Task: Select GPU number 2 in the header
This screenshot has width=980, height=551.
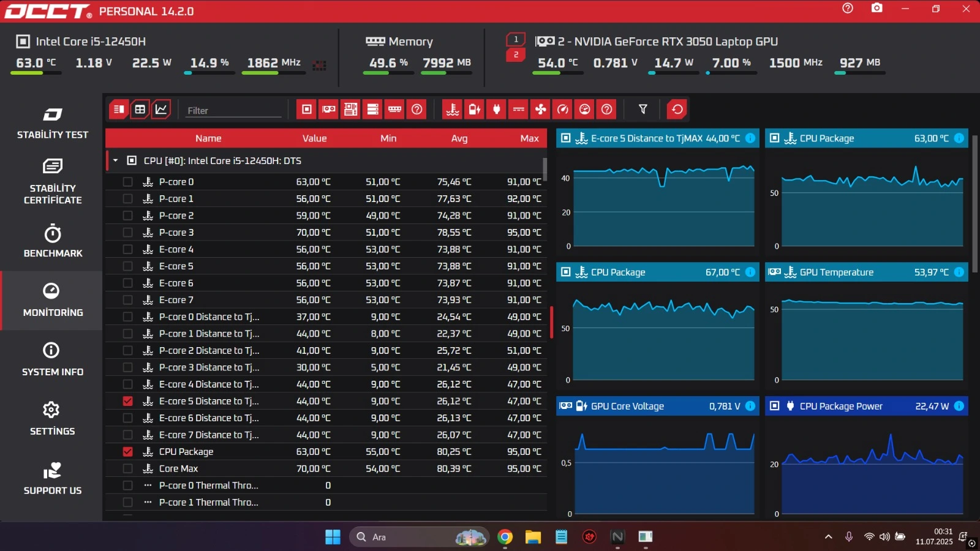Action: tap(516, 55)
